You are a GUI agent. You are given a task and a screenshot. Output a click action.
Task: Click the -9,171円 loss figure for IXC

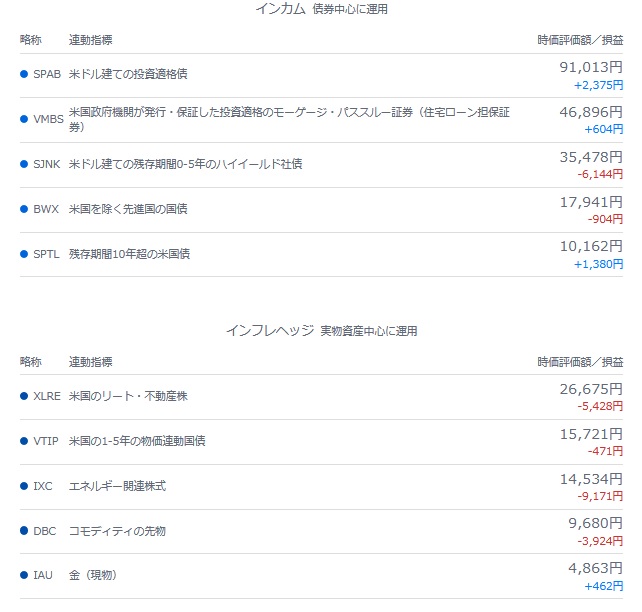coord(600,496)
